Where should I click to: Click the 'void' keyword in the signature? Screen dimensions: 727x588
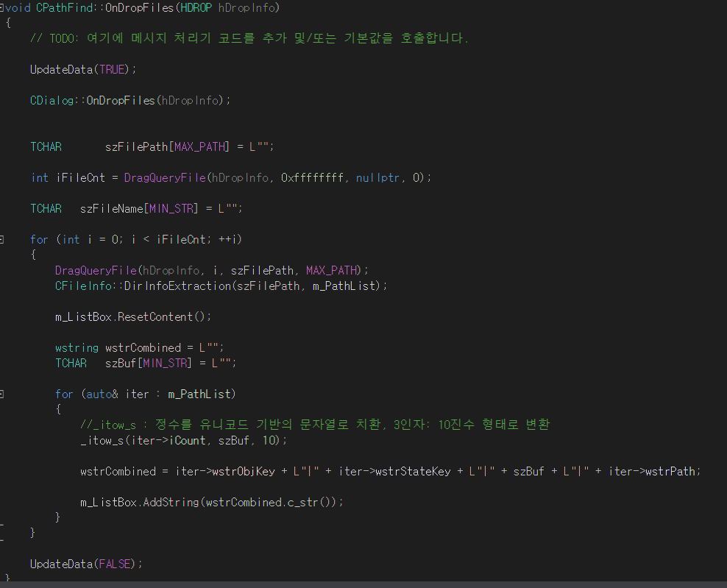click(x=18, y=8)
